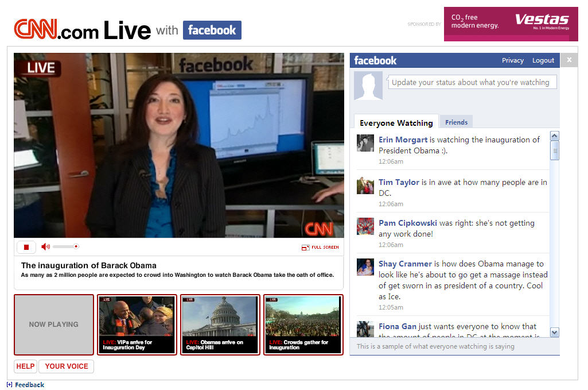Log out of Facebook
This screenshot has height=390, width=588.
pyautogui.click(x=543, y=60)
